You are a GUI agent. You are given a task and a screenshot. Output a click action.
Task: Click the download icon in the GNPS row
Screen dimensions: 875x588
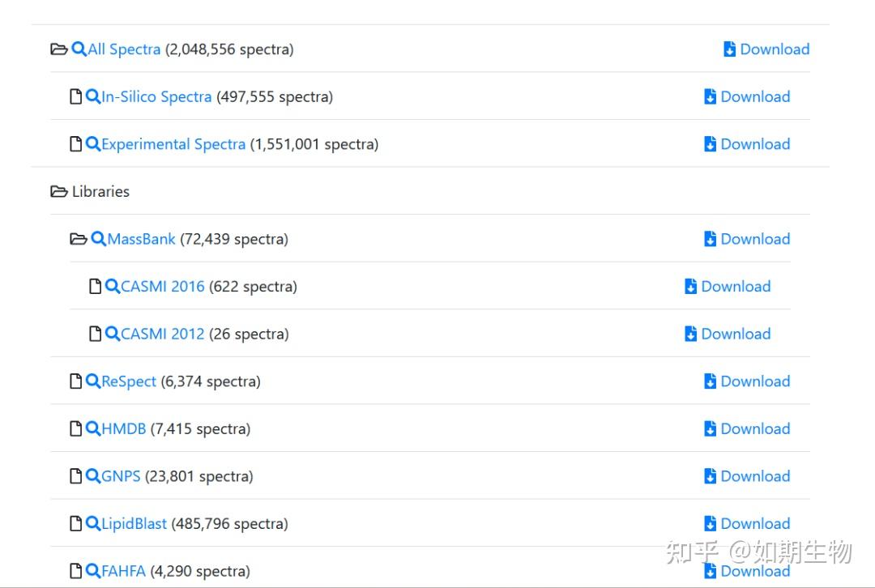point(711,476)
